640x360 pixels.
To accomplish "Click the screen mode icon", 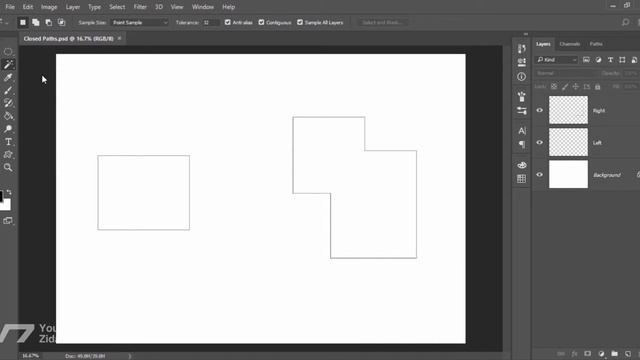I will (8, 221).
